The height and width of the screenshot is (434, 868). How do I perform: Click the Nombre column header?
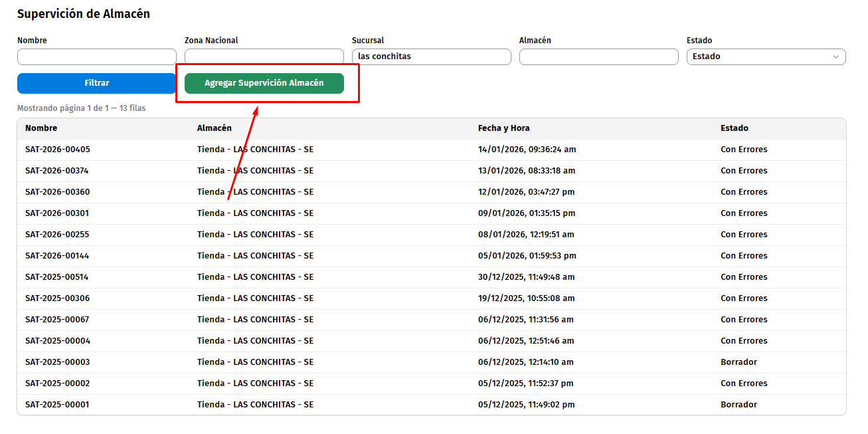click(41, 128)
